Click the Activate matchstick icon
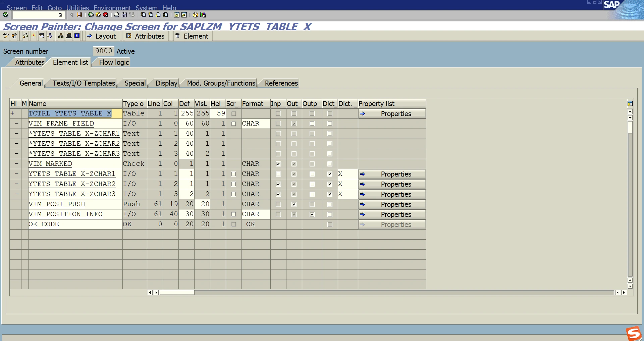The image size is (644, 341). pos(33,36)
